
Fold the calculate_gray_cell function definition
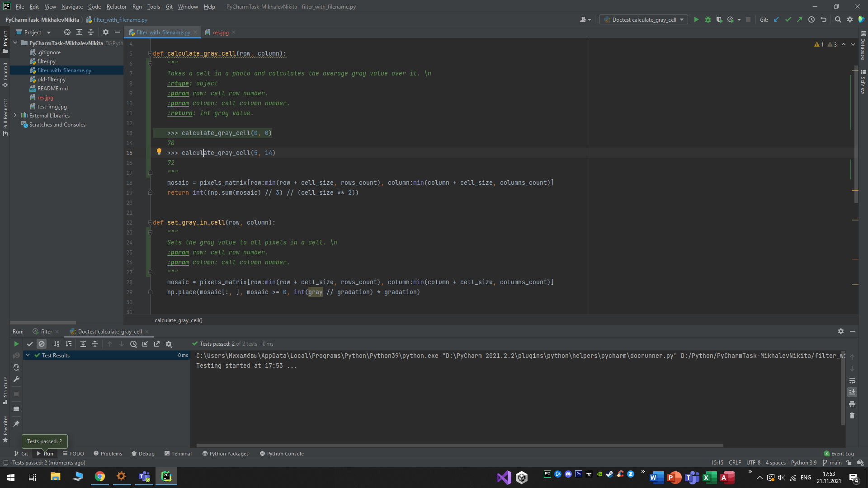pyautogui.click(x=150, y=53)
